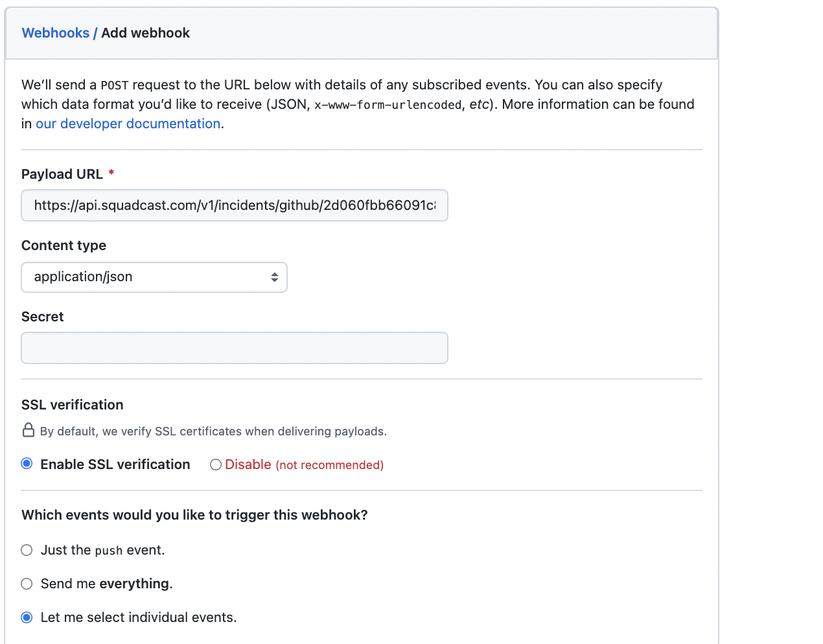Expand the application/json selection menu

click(x=154, y=276)
